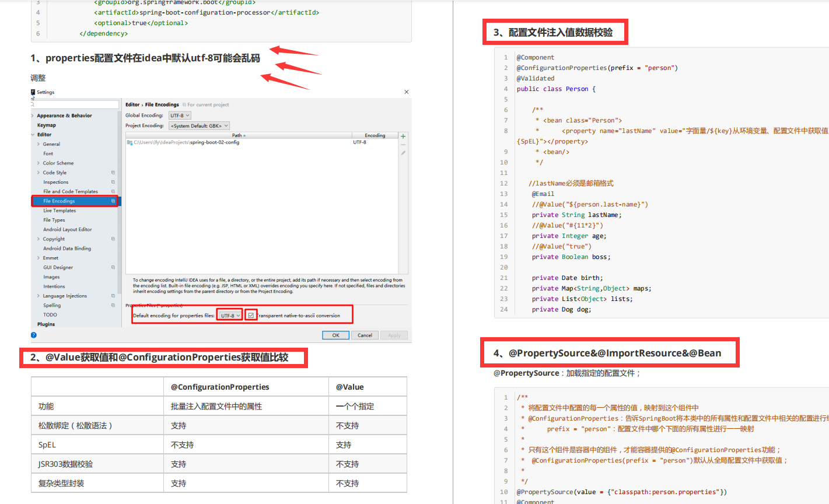Click the @ConfigurationProperties table header cell
Viewport: 829px width, 504px height.
pos(246,387)
